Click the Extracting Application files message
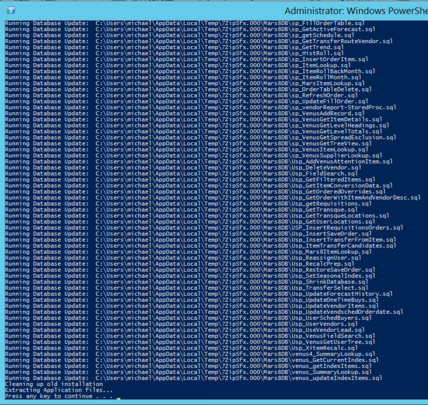428x405 pixels. pyautogui.click(x=59, y=390)
